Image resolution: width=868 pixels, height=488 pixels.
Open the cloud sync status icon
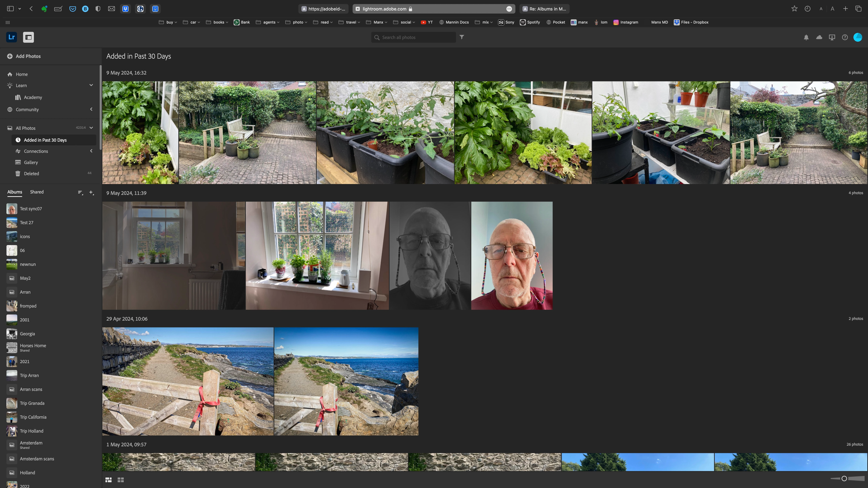tap(819, 37)
